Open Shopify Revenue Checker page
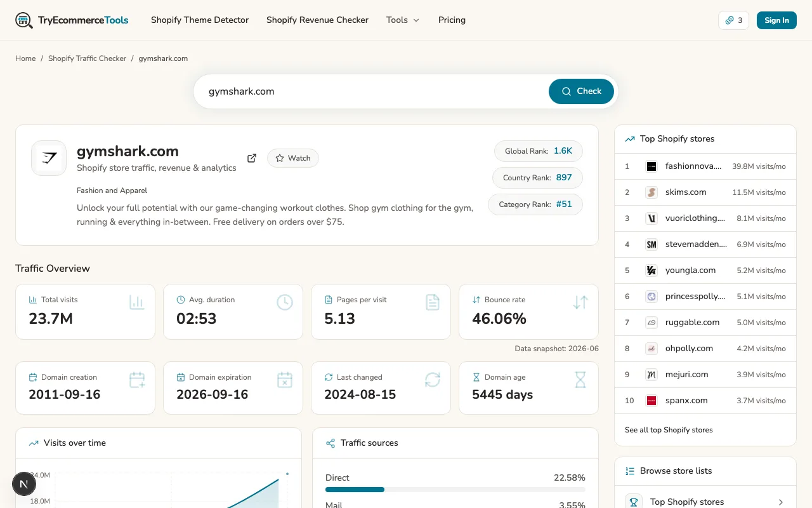Viewport: 812px width, 508px height. [x=317, y=20]
